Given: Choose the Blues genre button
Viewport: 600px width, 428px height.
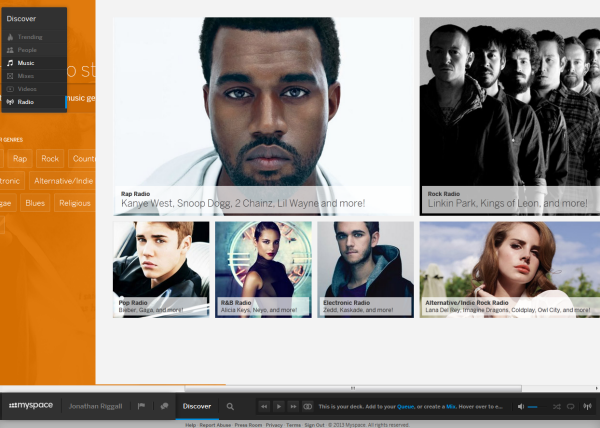Looking at the screenshot, I should [35, 203].
